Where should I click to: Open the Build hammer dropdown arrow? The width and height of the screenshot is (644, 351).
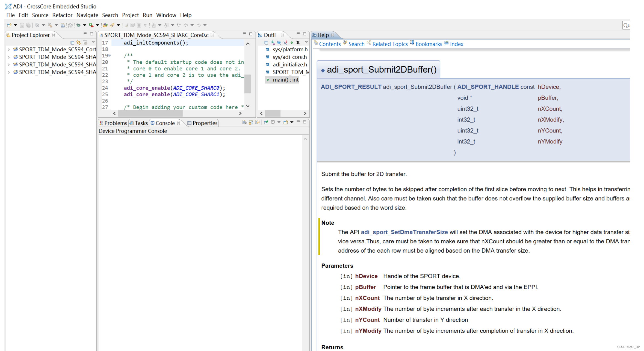pyautogui.click(x=56, y=25)
